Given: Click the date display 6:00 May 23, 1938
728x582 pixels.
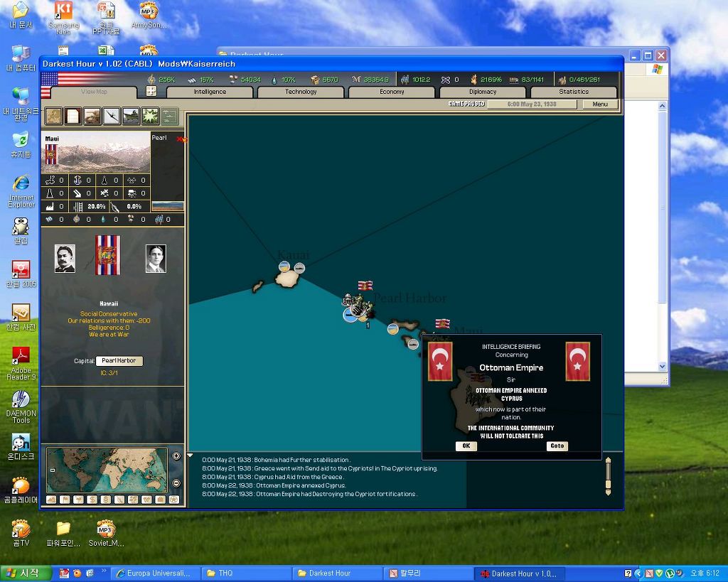Looking at the screenshot, I should pyautogui.click(x=532, y=104).
